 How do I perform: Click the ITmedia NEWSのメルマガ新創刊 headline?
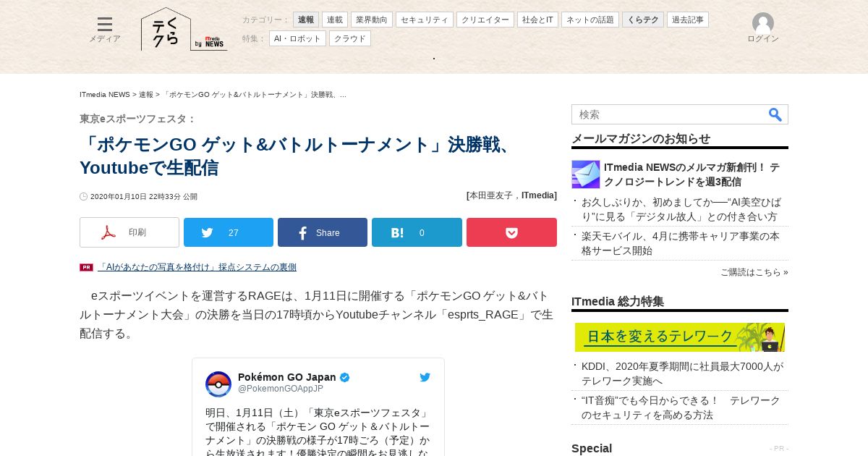click(x=692, y=174)
